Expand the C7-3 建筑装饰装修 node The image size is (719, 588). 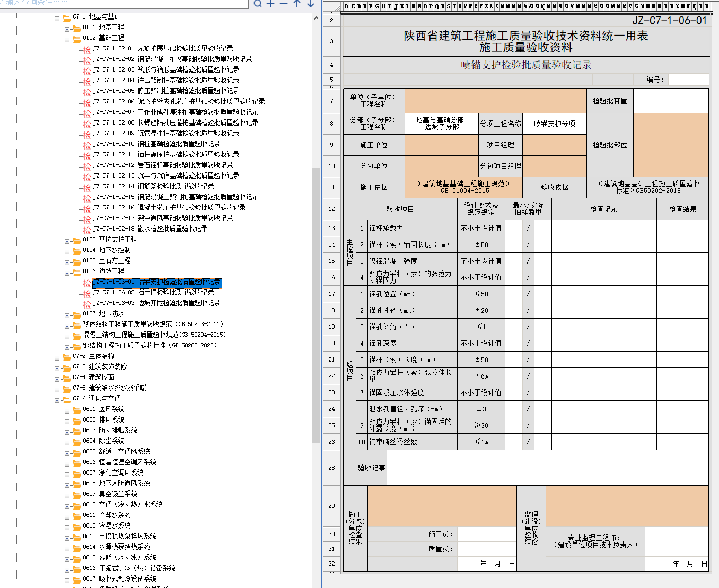(x=57, y=368)
